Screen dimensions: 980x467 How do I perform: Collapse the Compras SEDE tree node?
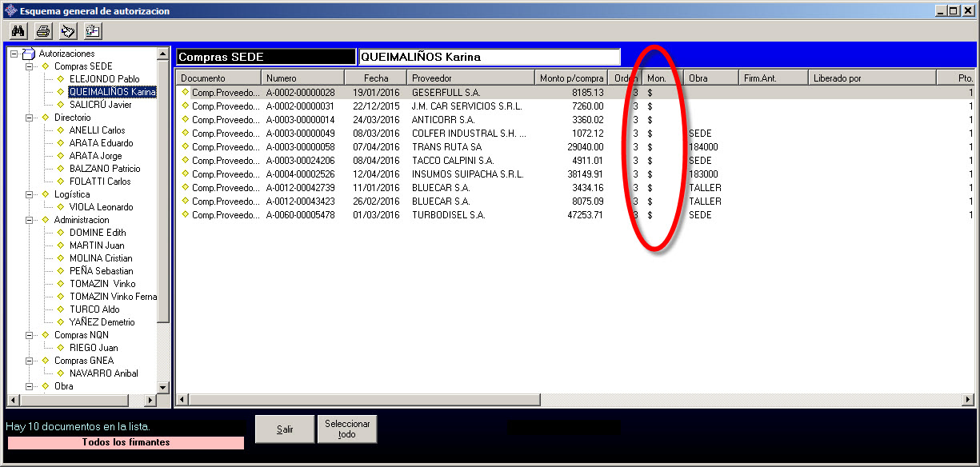30,66
